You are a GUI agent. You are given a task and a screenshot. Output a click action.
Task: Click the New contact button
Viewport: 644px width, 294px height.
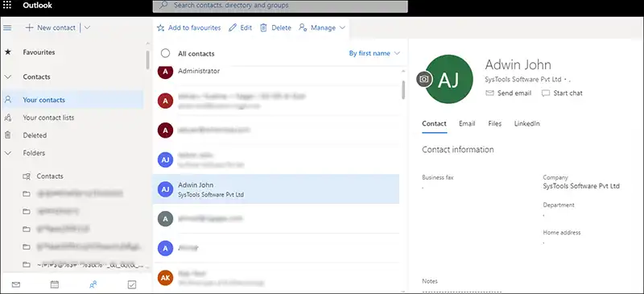pyautogui.click(x=51, y=27)
